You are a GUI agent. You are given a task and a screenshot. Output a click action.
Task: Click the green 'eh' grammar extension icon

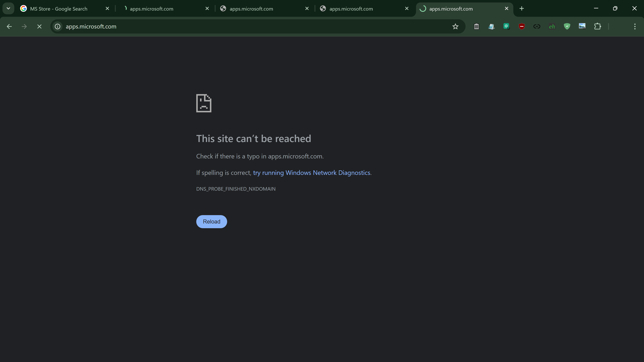click(552, 26)
